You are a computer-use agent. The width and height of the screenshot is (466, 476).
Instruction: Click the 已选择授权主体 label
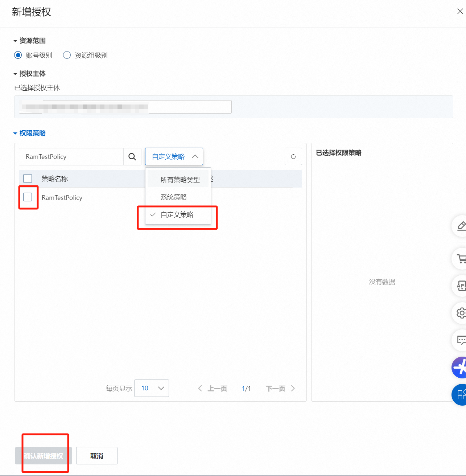click(37, 88)
